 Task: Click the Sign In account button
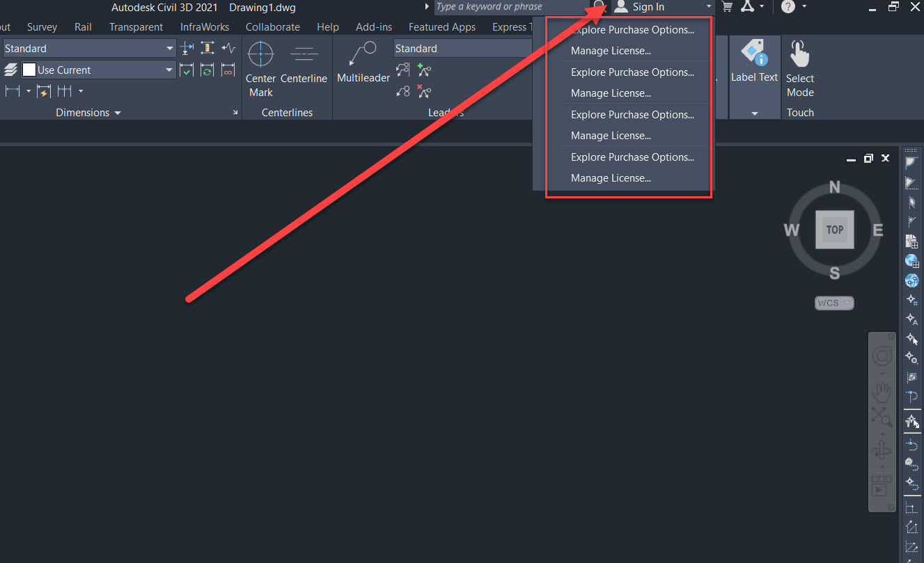click(662, 7)
